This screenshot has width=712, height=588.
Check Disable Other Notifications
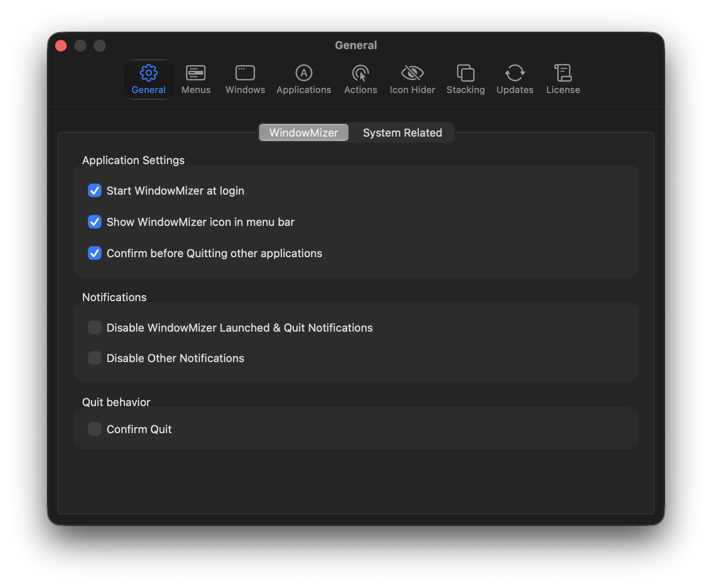[x=95, y=358]
